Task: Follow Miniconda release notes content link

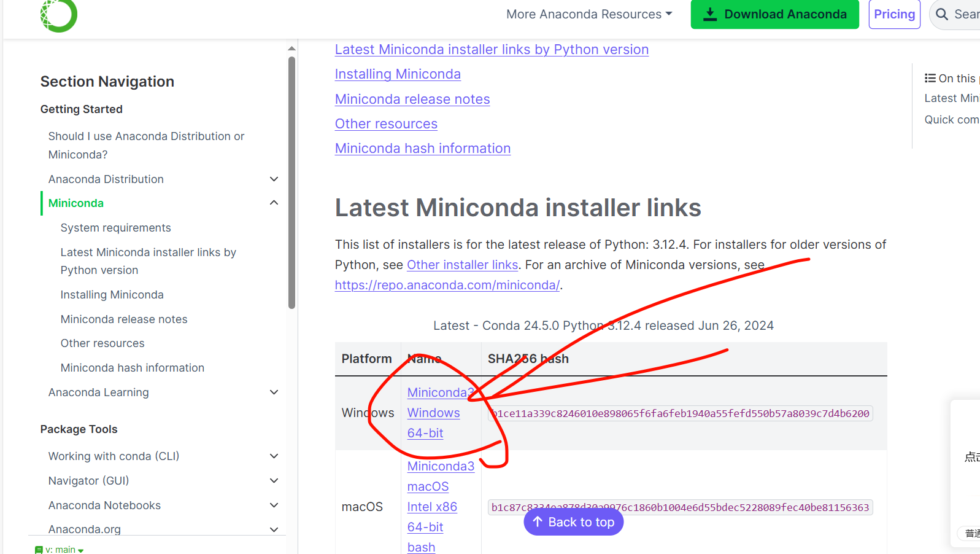Action: click(x=412, y=99)
